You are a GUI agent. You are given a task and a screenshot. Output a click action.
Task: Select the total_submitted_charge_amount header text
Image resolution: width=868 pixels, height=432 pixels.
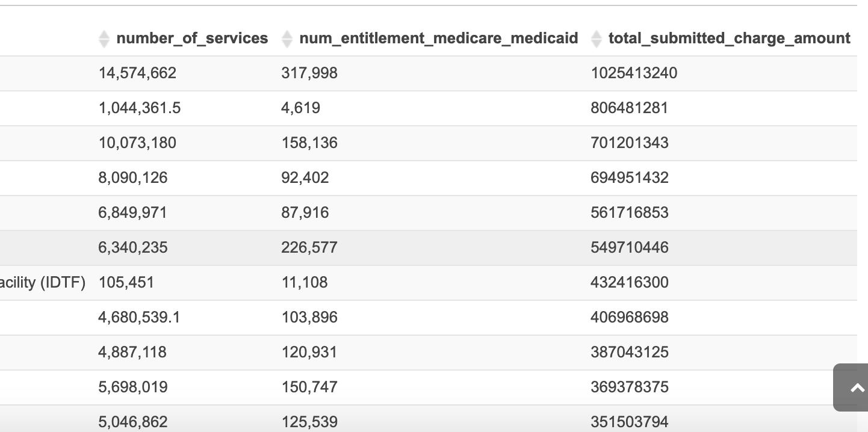click(x=729, y=39)
